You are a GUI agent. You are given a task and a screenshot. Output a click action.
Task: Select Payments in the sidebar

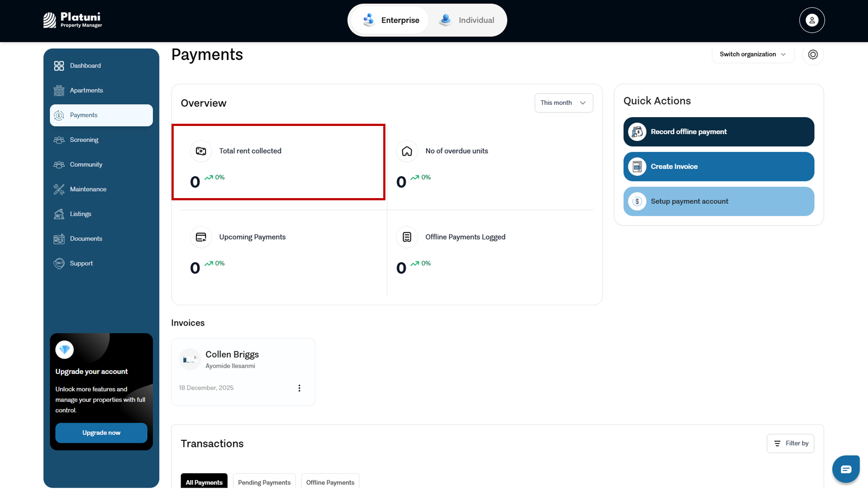(x=101, y=115)
